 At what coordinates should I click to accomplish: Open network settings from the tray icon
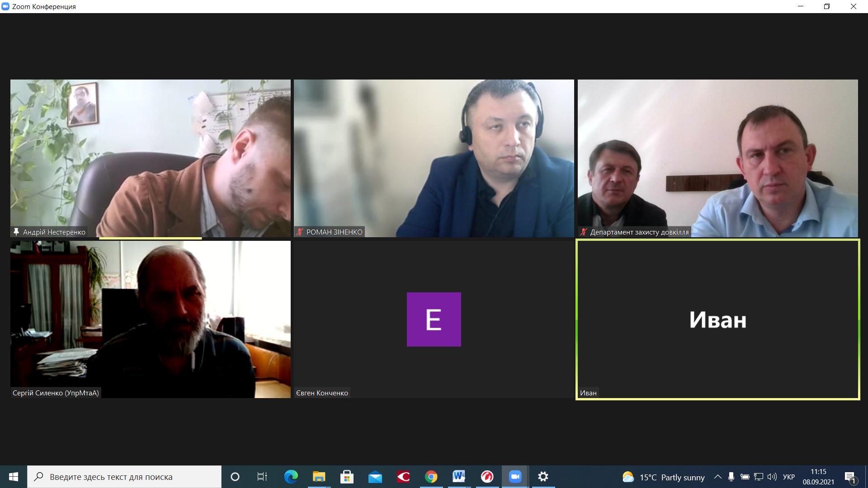759,477
